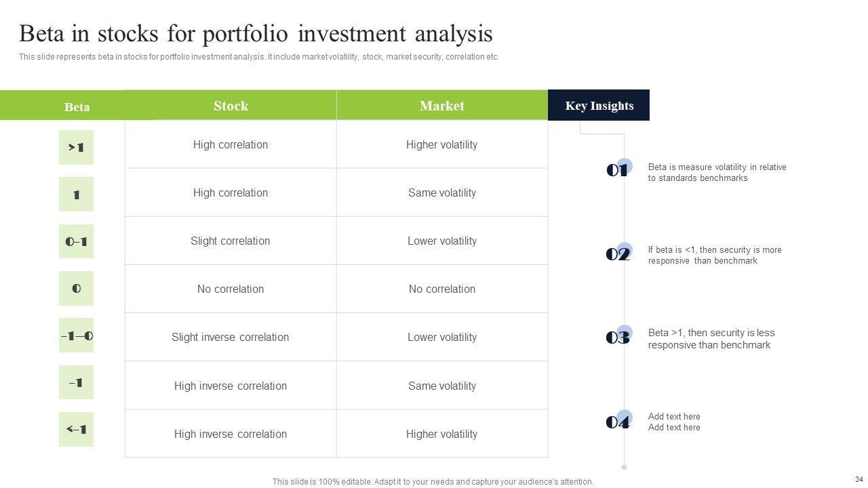868x488 pixels.
Task: Click the timeline end dot below 04
Action: 625,467
